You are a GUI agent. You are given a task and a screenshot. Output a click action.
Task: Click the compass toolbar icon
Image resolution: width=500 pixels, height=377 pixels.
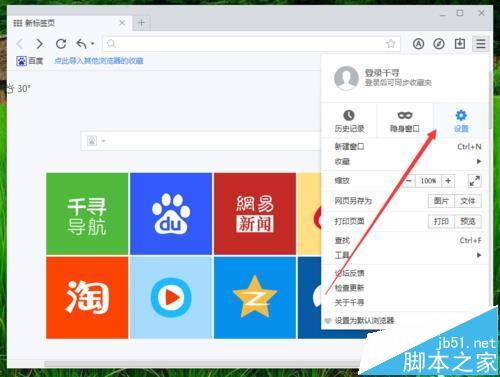[x=439, y=44]
